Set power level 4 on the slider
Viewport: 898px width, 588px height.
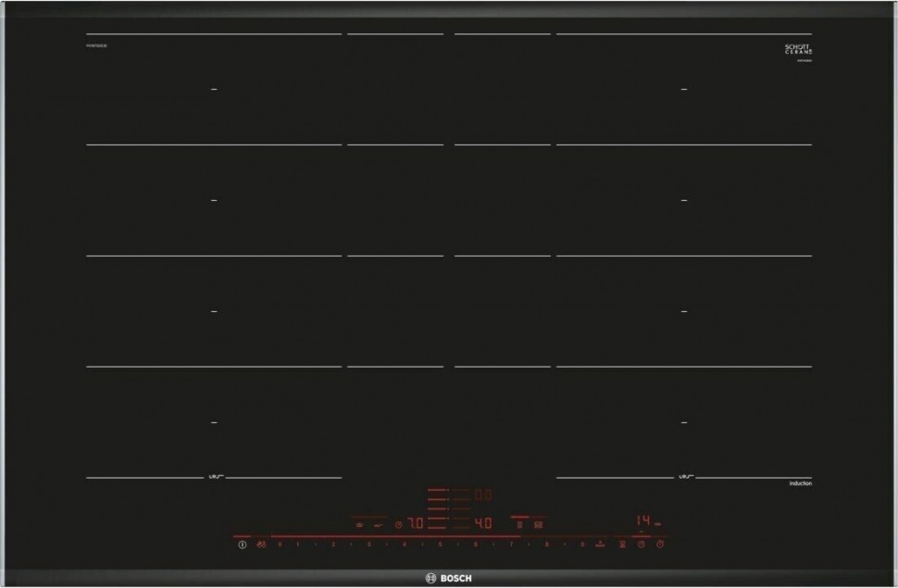click(405, 544)
